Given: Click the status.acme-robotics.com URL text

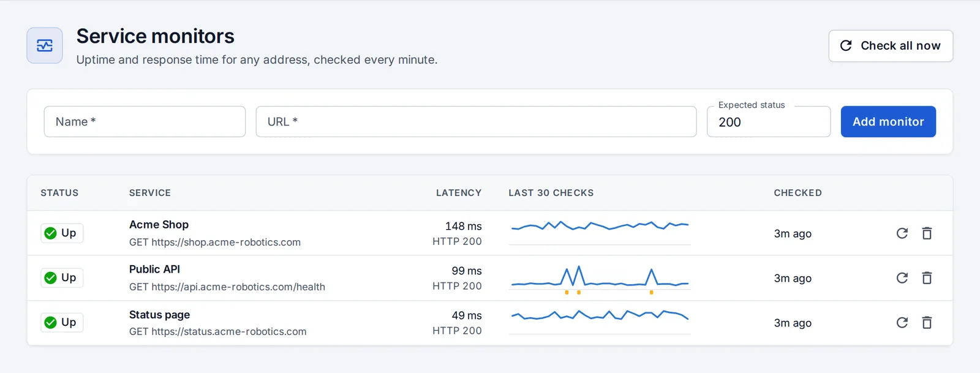Looking at the screenshot, I should tap(229, 331).
